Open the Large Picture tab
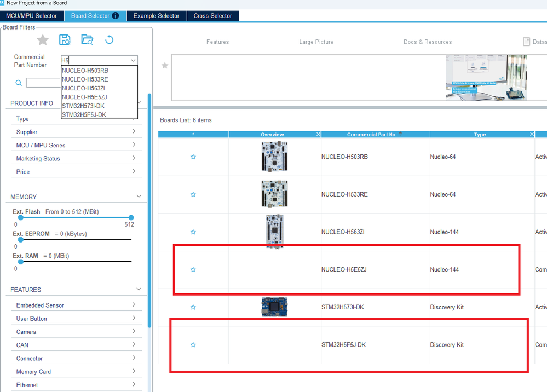The width and height of the screenshot is (547, 392). pyautogui.click(x=316, y=42)
